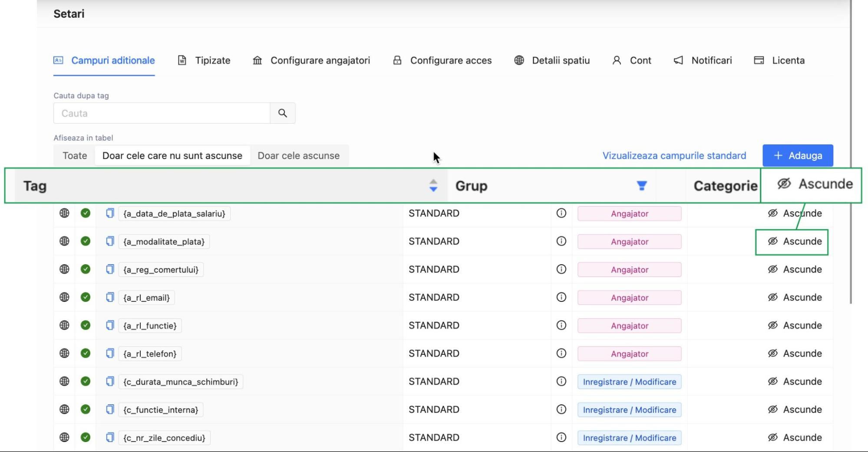Viewport: 868px width, 452px height.
Task: Click the globe icon in a_rl_email row
Action: 64,297
